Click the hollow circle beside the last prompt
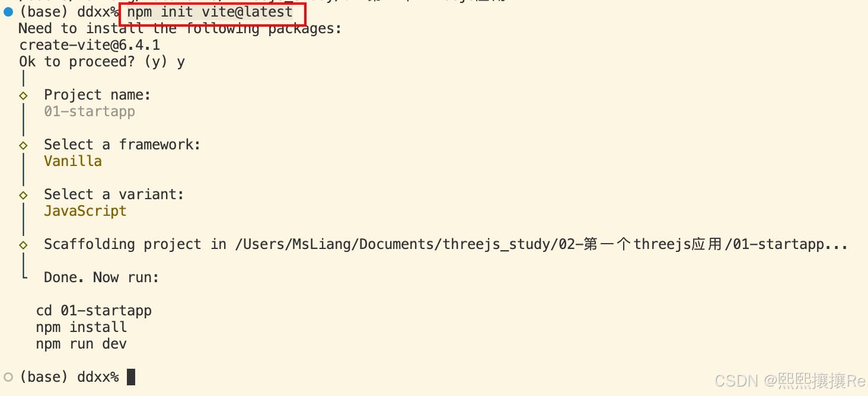Image resolution: width=868 pixels, height=396 pixels. pos(8,377)
